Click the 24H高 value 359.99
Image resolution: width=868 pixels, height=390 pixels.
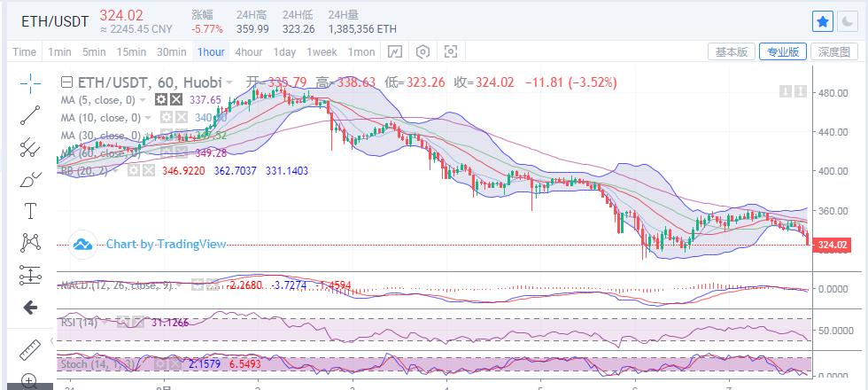(x=252, y=28)
